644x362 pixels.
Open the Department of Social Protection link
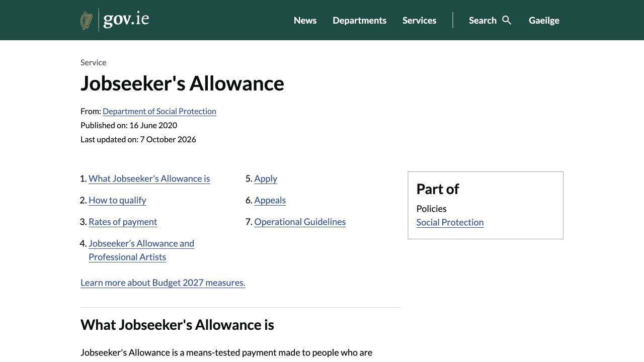[159, 111]
